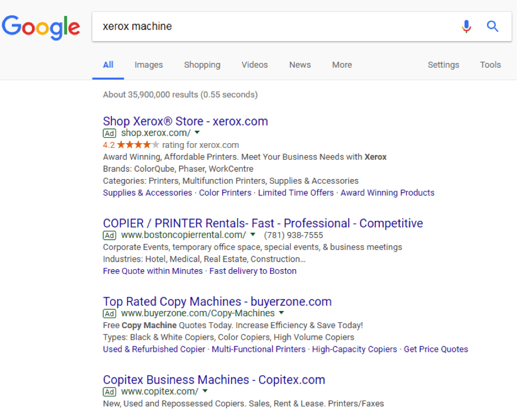Click 'Free Copy Machine Quotes Today' description
The height and width of the screenshot is (420, 517).
(x=233, y=326)
